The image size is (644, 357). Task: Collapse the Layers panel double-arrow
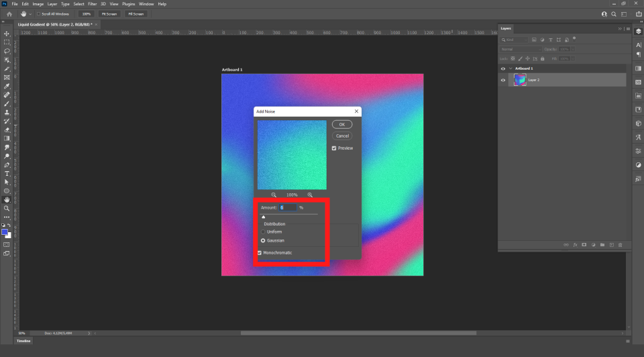pos(620,29)
